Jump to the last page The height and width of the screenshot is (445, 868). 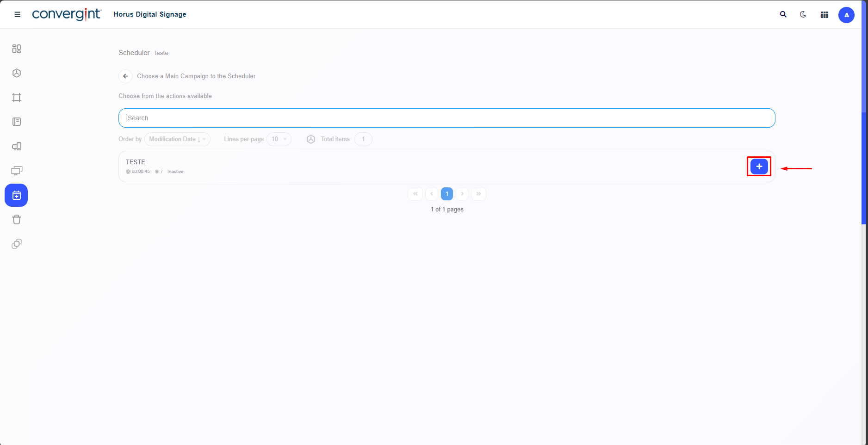[x=478, y=194]
